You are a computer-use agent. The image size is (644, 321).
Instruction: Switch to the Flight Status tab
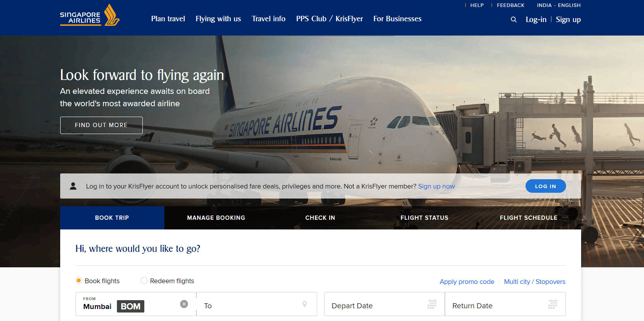pos(424,218)
